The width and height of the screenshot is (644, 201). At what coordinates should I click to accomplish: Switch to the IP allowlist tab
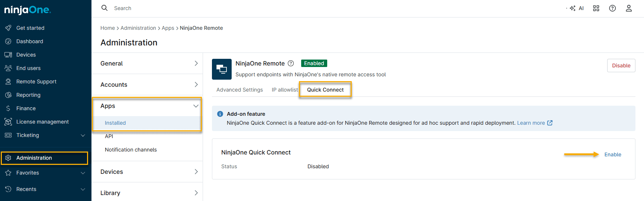pos(285,90)
